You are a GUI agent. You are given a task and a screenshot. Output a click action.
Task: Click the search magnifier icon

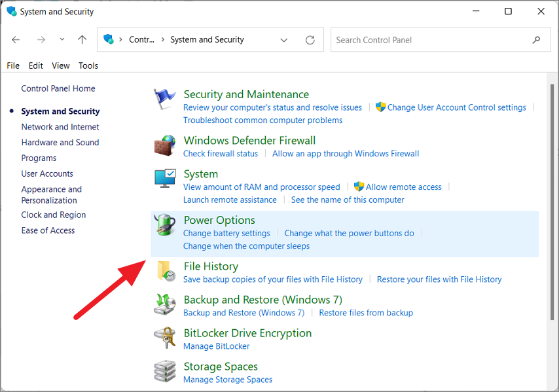click(x=536, y=40)
